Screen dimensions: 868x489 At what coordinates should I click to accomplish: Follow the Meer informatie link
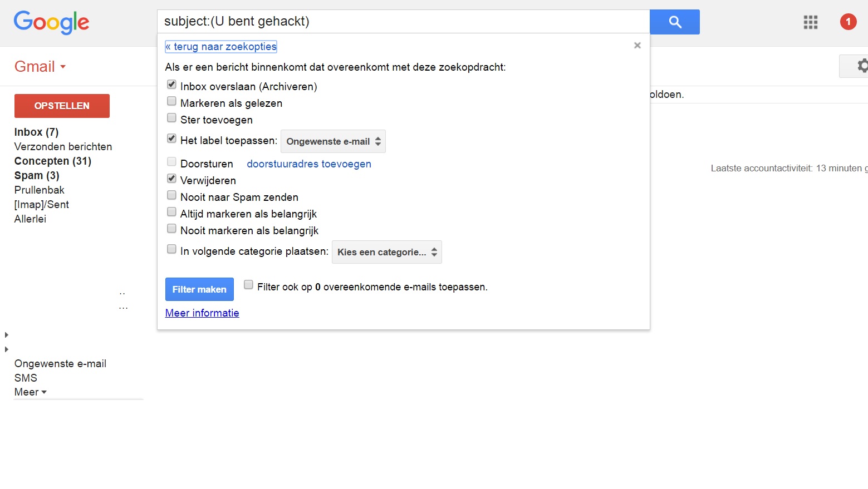click(202, 313)
